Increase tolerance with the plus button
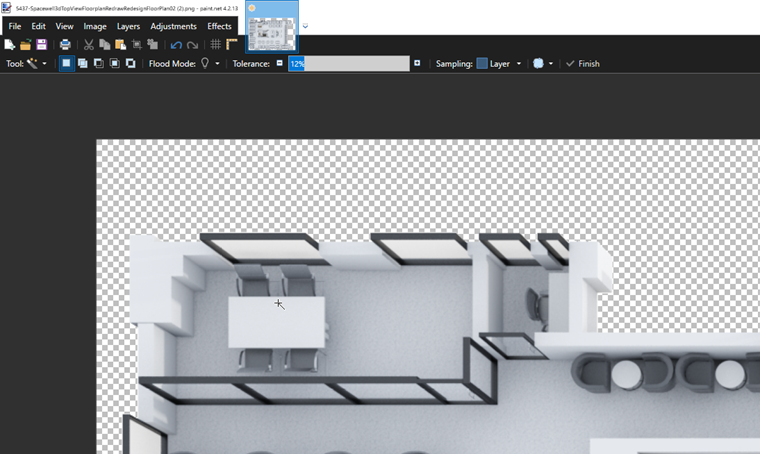760x454 pixels. click(417, 63)
